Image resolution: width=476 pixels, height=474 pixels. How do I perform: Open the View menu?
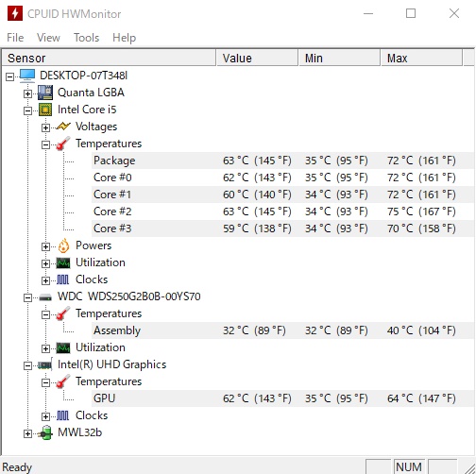[48, 38]
